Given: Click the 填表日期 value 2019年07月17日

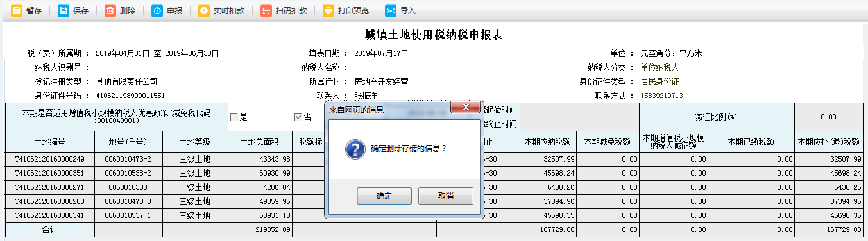Looking at the screenshot, I should pyautogui.click(x=382, y=53).
